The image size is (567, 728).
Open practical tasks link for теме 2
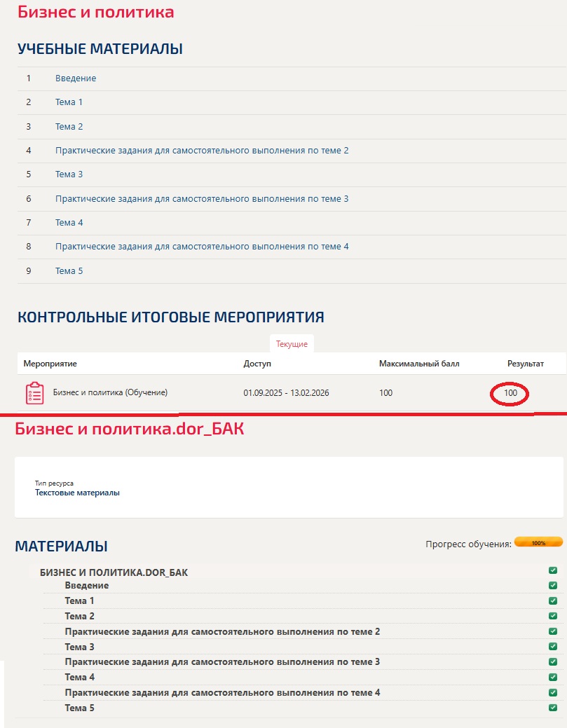[202, 151]
